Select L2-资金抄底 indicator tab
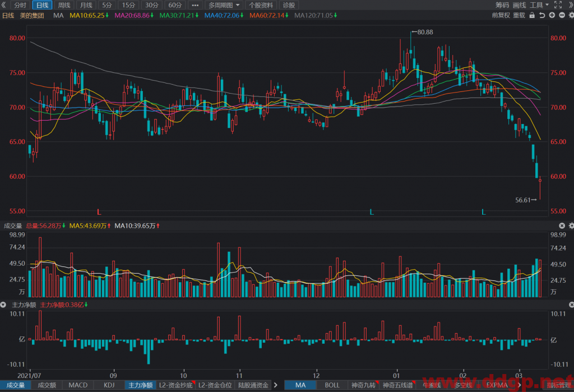 175,385
